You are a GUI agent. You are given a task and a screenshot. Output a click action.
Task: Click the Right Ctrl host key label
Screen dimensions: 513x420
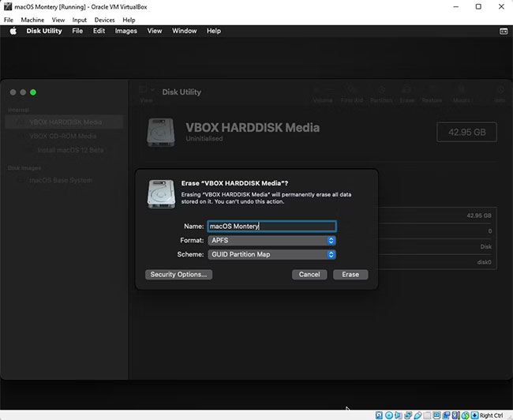(x=492, y=415)
